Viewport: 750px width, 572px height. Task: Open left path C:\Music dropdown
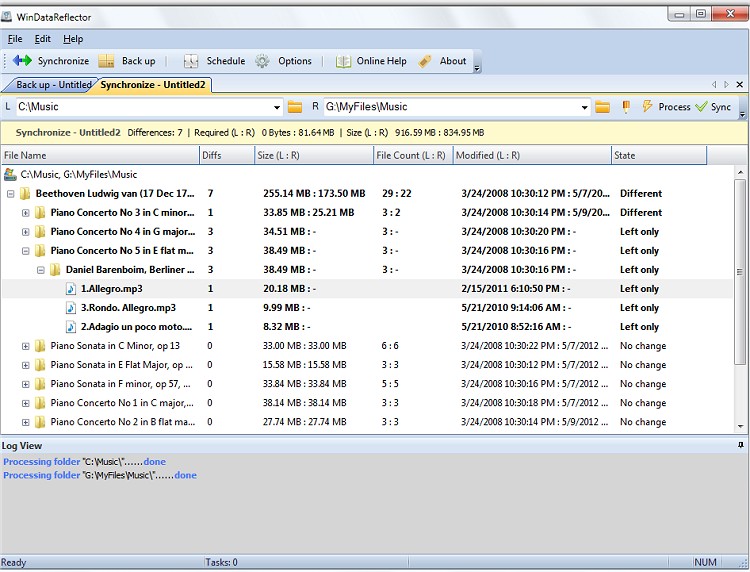pyautogui.click(x=276, y=107)
